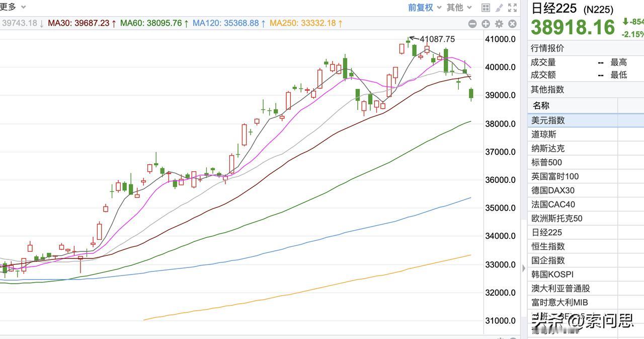
Task: Expand the 更多 dropdown menu
Action: [10, 7]
